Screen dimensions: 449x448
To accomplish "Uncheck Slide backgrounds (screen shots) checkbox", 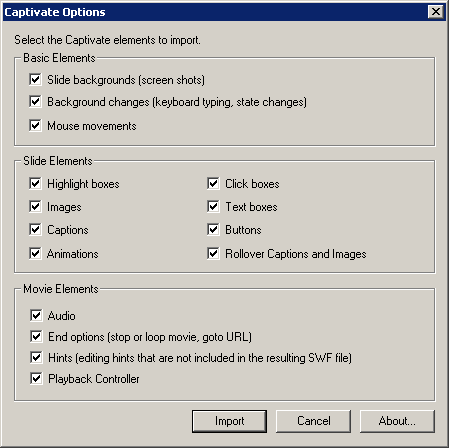I will tap(35, 80).
